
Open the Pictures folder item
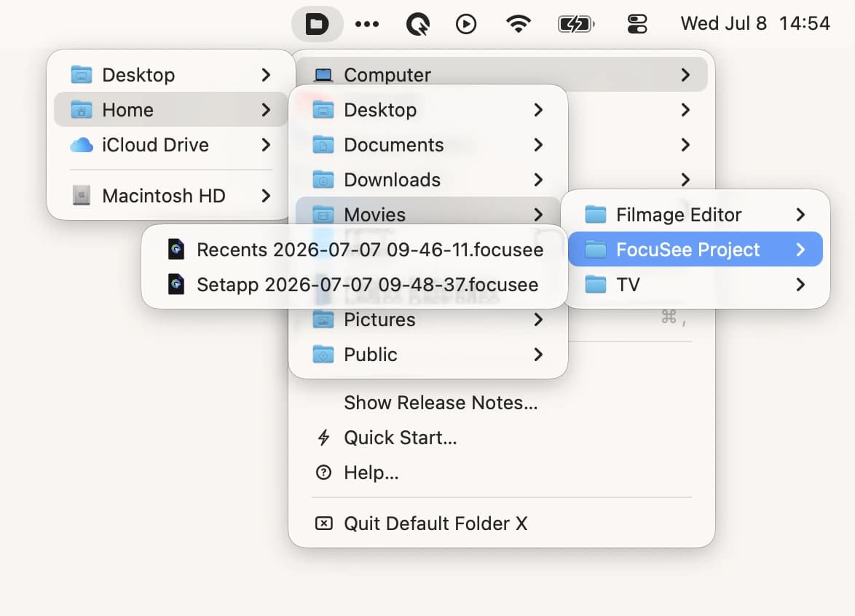pos(428,320)
